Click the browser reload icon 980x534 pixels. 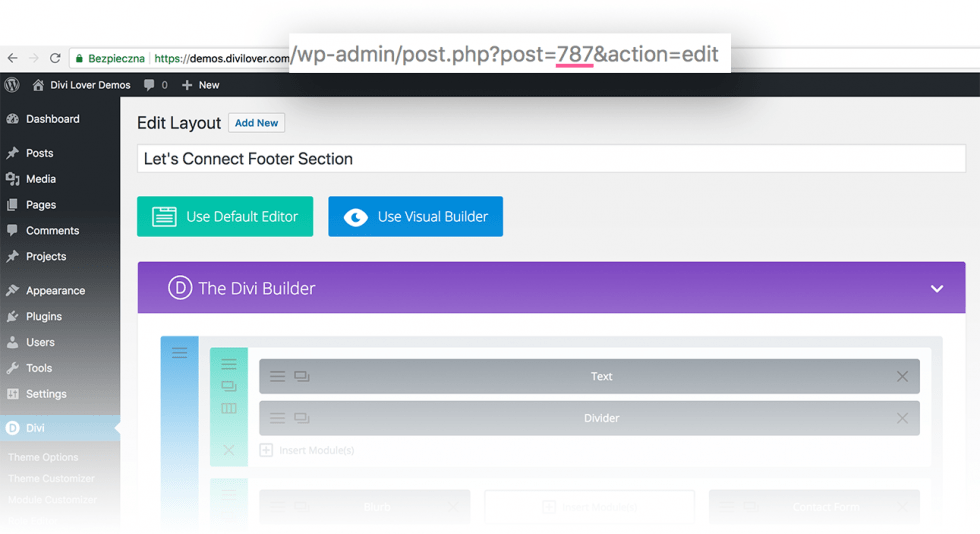click(x=55, y=59)
